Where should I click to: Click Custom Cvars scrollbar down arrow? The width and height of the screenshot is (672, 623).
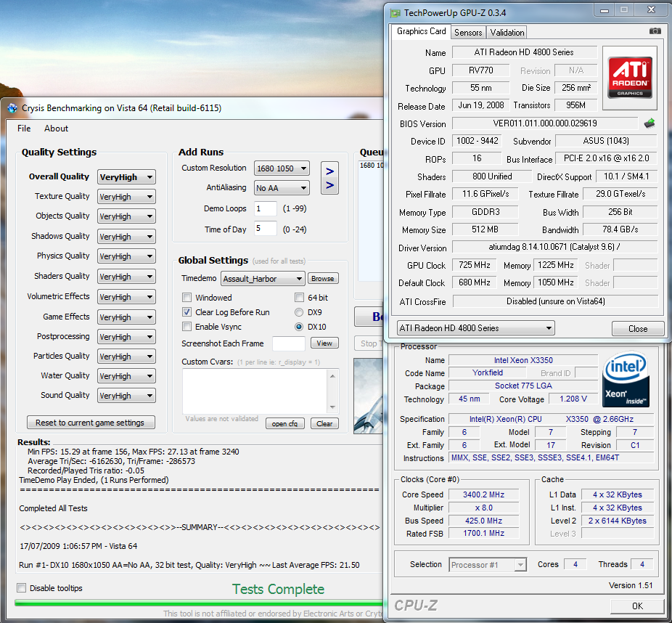tap(332, 407)
